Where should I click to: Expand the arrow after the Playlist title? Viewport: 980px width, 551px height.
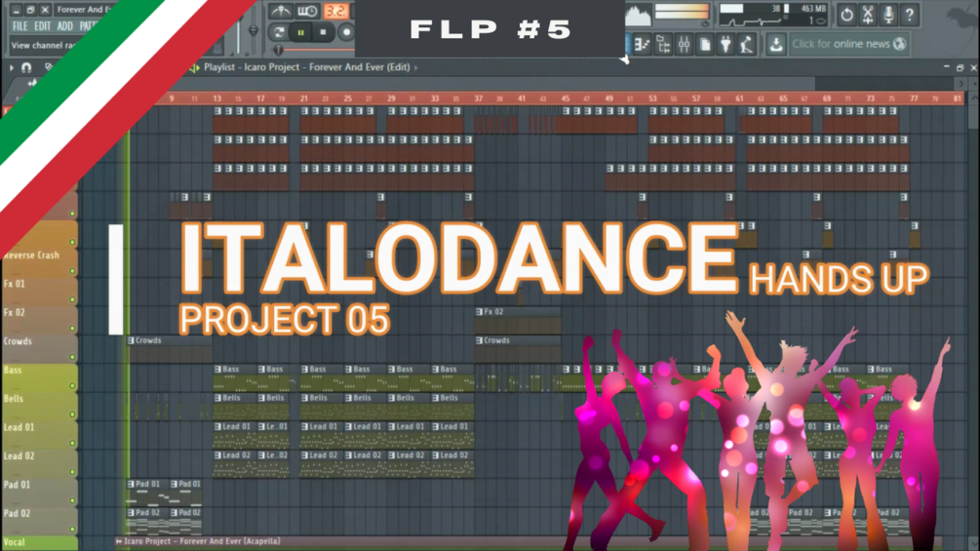(x=416, y=67)
